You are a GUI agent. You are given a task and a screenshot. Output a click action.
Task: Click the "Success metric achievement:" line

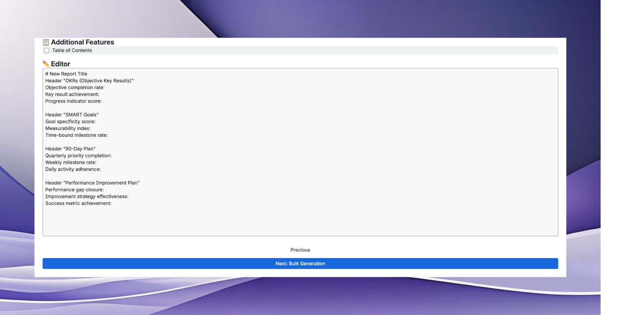pos(78,203)
